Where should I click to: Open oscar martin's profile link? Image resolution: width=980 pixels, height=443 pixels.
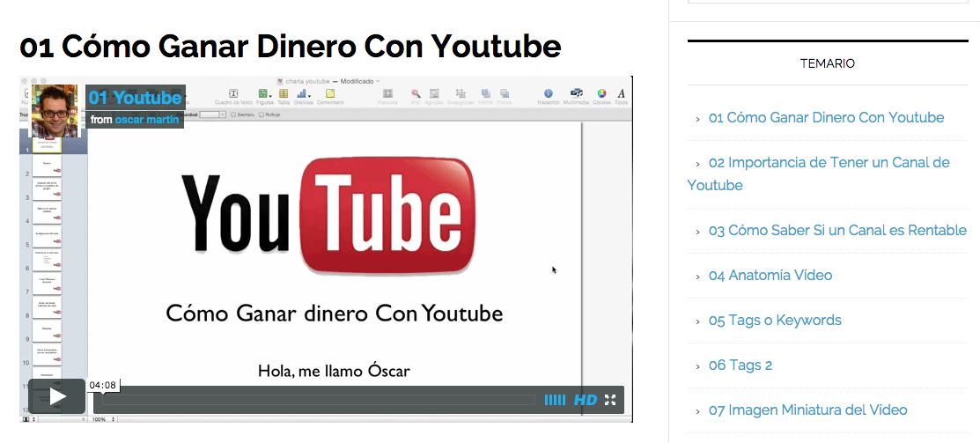tap(147, 120)
